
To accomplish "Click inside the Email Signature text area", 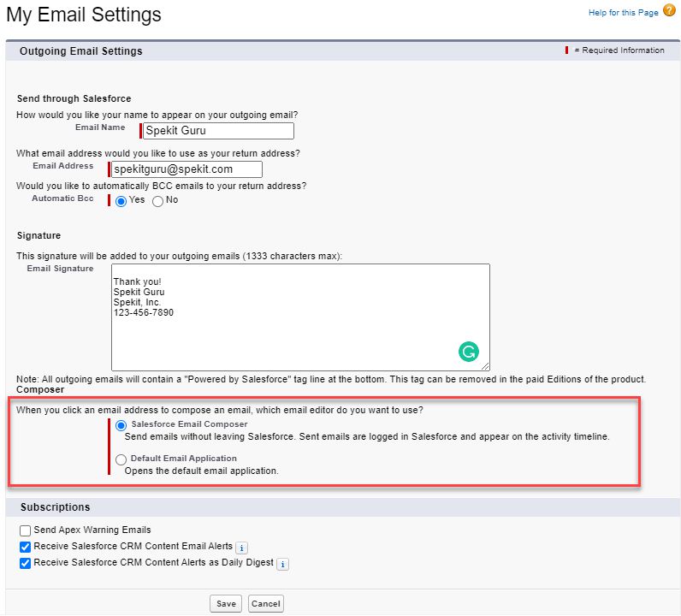I will (300, 317).
